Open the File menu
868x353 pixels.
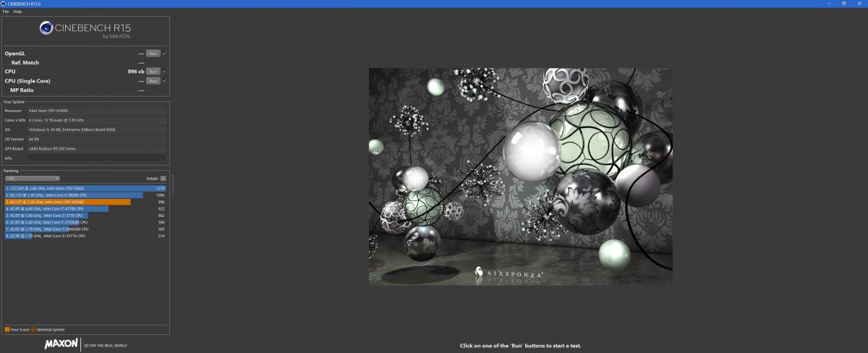6,12
